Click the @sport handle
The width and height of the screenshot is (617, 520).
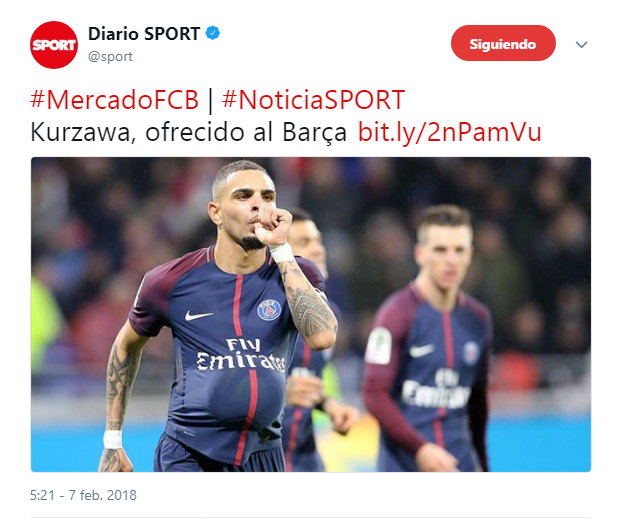(x=110, y=57)
